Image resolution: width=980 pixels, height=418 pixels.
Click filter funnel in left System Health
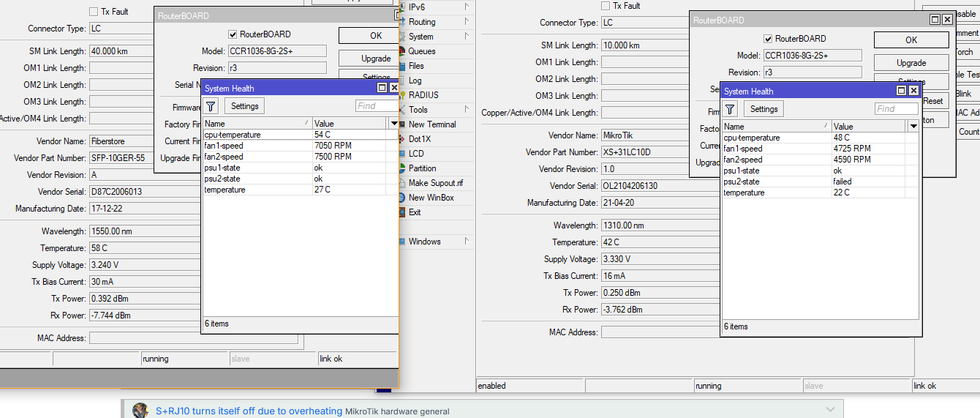211,106
